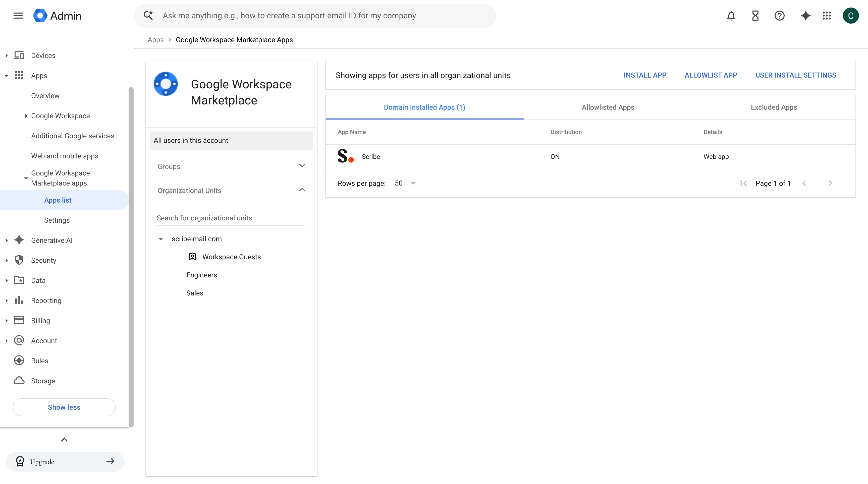
Task: Collapse the sidebar bottom chevron
Action: [x=64, y=440]
